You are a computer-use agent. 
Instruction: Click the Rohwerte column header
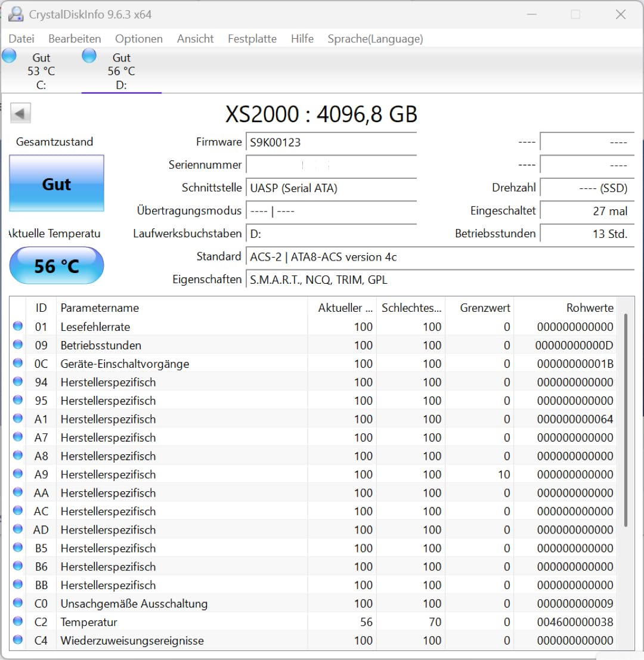(565, 308)
